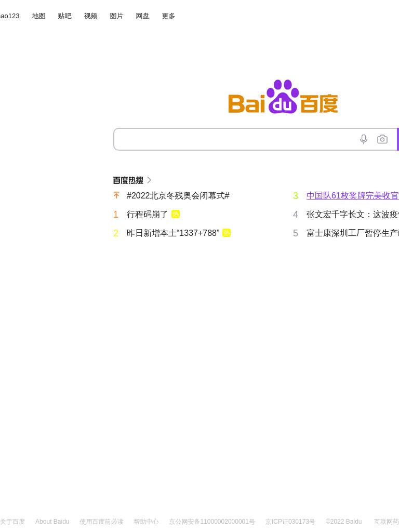Image resolution: width=399 pixels, height=532 pixels.
Task: Open hot search 昨日新增本土"1337+788"
Action: pyautogui.click(x=173, y=233)
